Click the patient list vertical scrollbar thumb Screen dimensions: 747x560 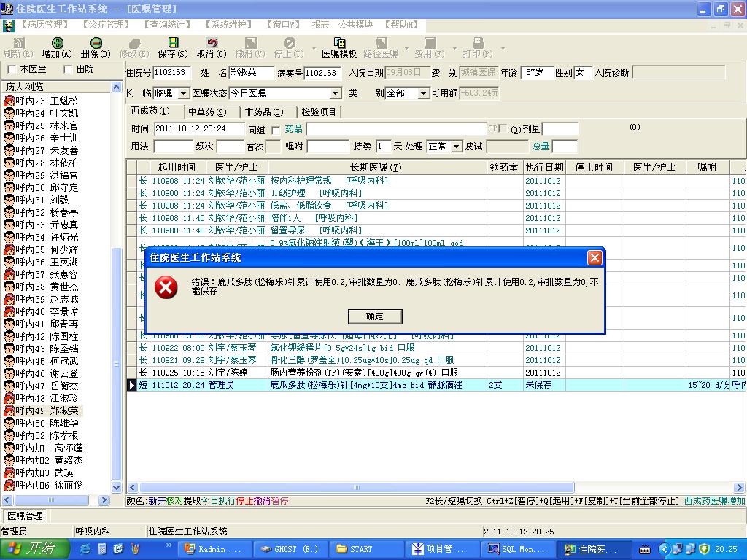coord(116,364)
